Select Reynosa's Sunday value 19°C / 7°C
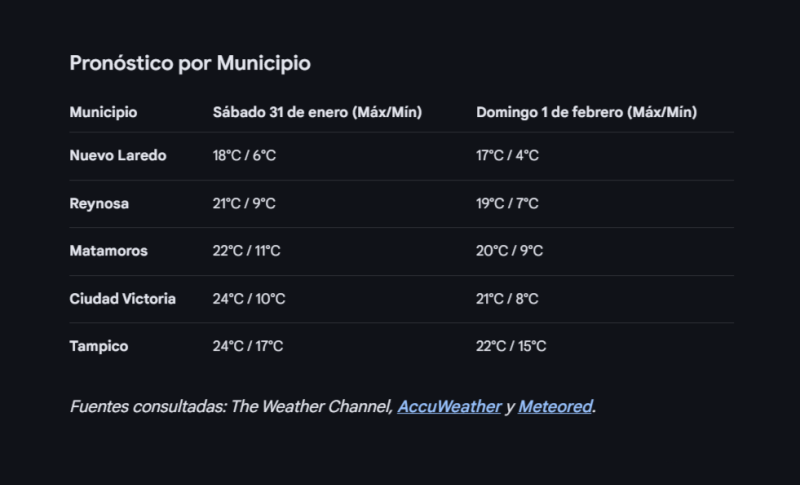 tap(507, 204)
